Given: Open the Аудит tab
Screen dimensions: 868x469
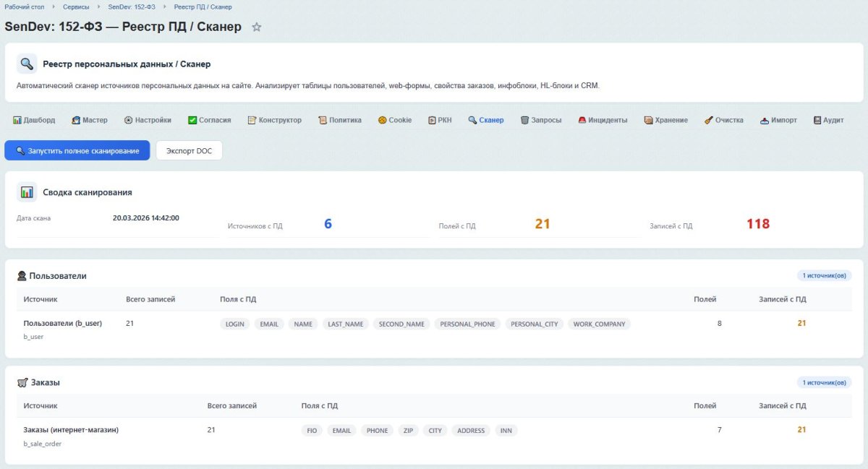Looking at the screenshot, I should [828, 120].
